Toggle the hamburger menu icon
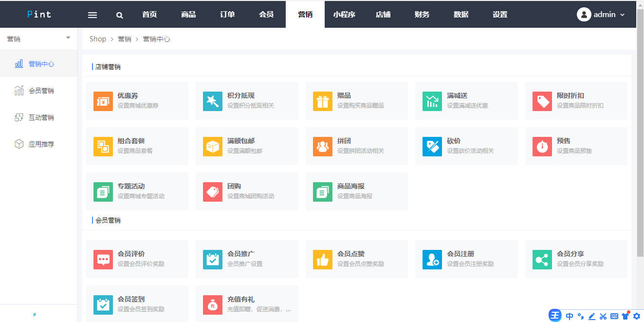Screen dimensions: 644x322 [x=92, y=15]
